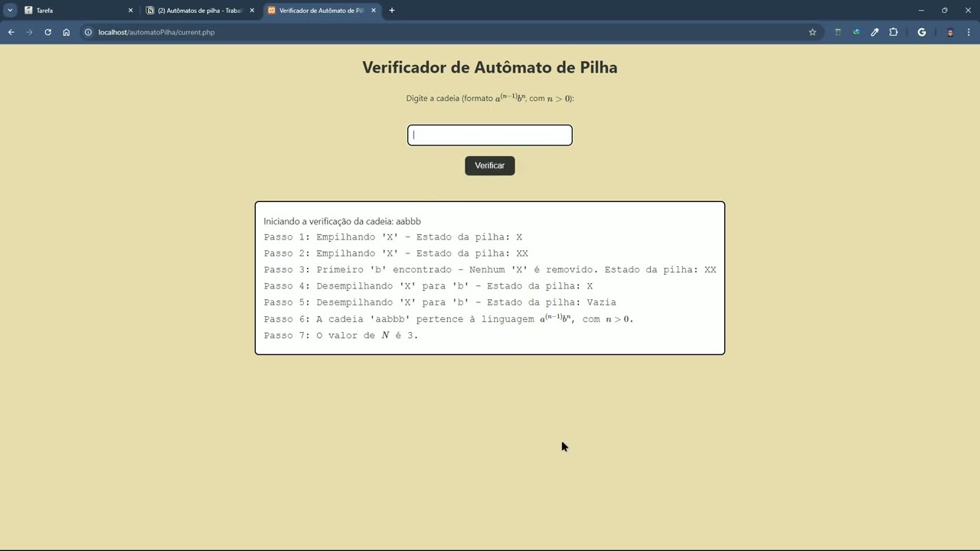Open the browser home page
Image resolution: width=980 pixels, height=551 pixels.
click(67, 32)
